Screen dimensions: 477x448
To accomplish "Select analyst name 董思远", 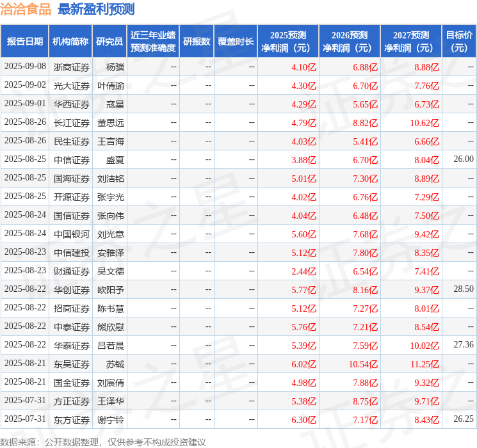I will tap(111, 122).
